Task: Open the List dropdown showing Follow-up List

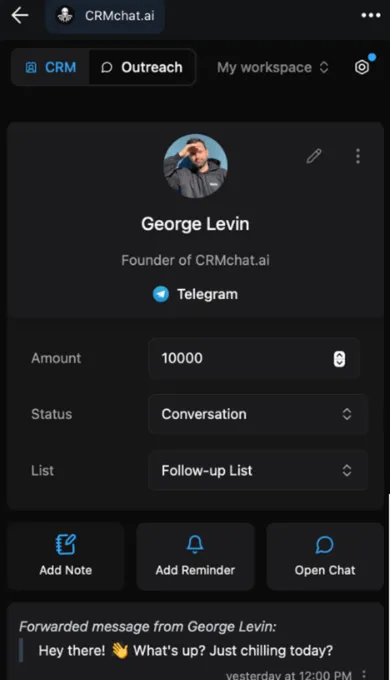Action: [258, 471]
